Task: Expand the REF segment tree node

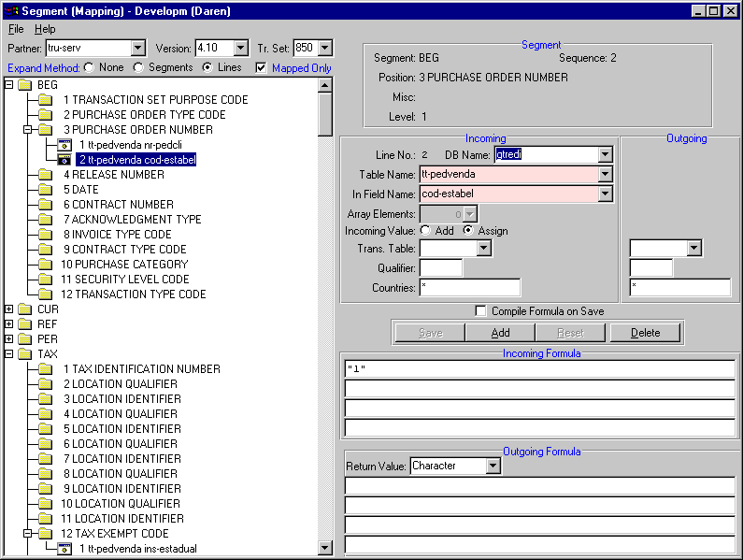Action: click(x=9, y=324)
